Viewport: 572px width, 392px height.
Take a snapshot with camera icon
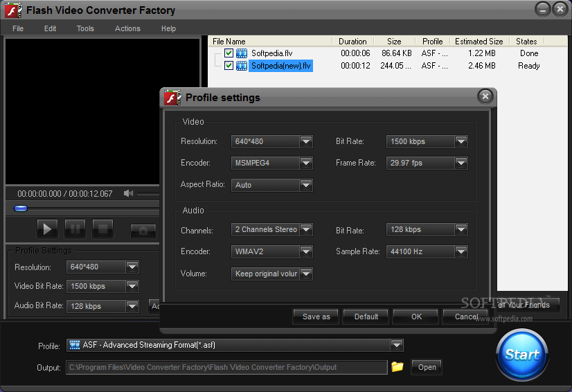click(x=143, y=231)
